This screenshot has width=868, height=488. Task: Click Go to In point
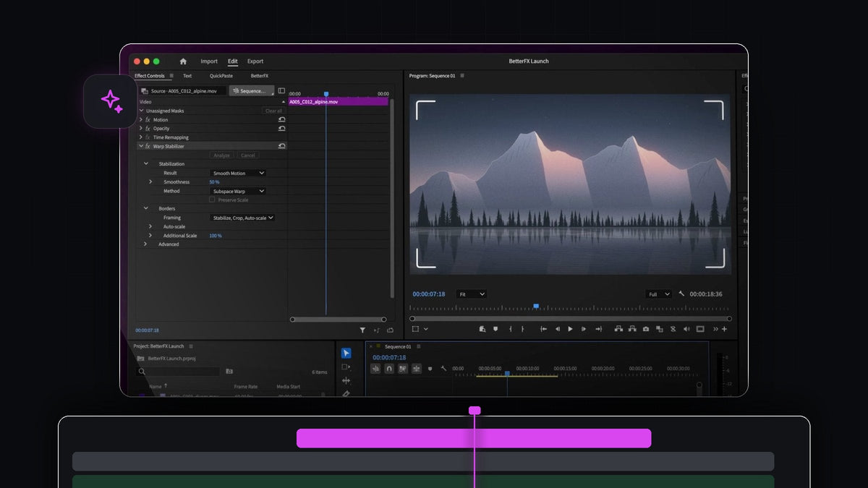tap(543, 329)
